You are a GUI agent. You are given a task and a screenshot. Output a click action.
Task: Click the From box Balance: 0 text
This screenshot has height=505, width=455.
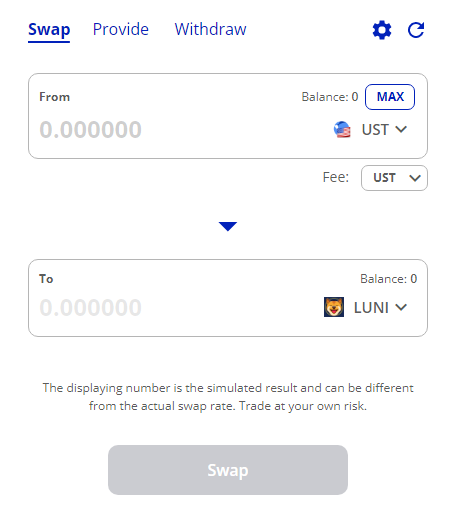(x=330, y=97)
